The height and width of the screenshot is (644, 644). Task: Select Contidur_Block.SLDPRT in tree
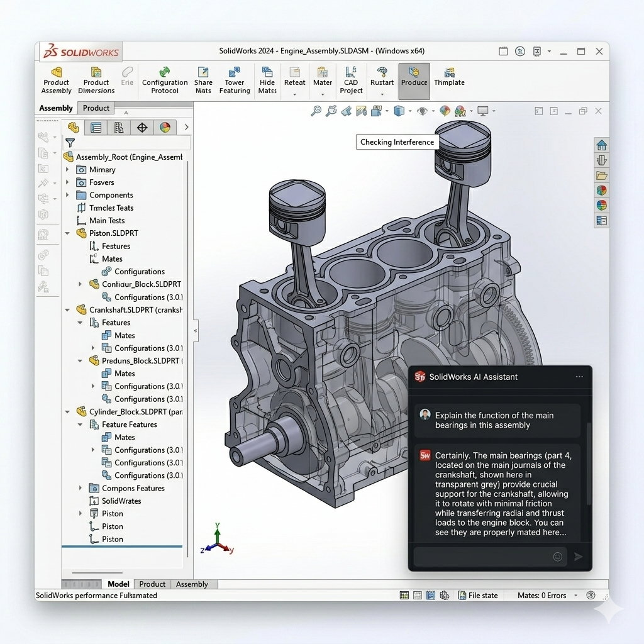(135, 284)
